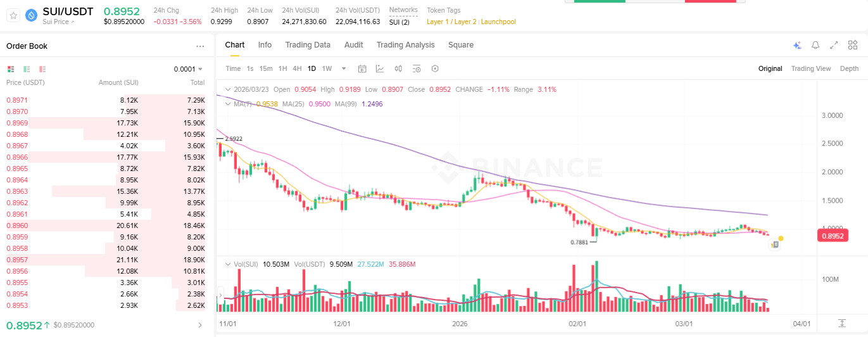Switch to the Original chart view
This screenshot has width=868, height=337.
point(770,68)
